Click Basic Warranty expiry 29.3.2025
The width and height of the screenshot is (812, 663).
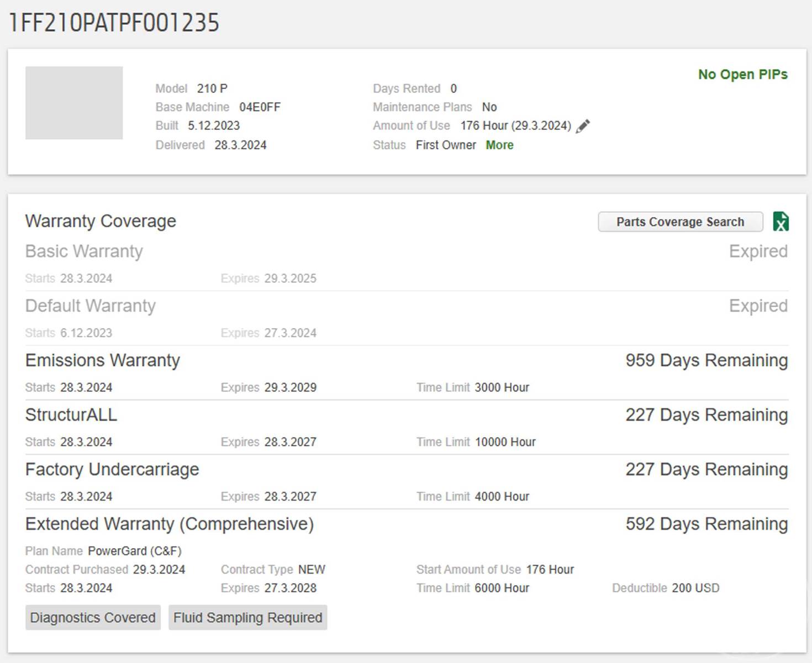[291, 278]
